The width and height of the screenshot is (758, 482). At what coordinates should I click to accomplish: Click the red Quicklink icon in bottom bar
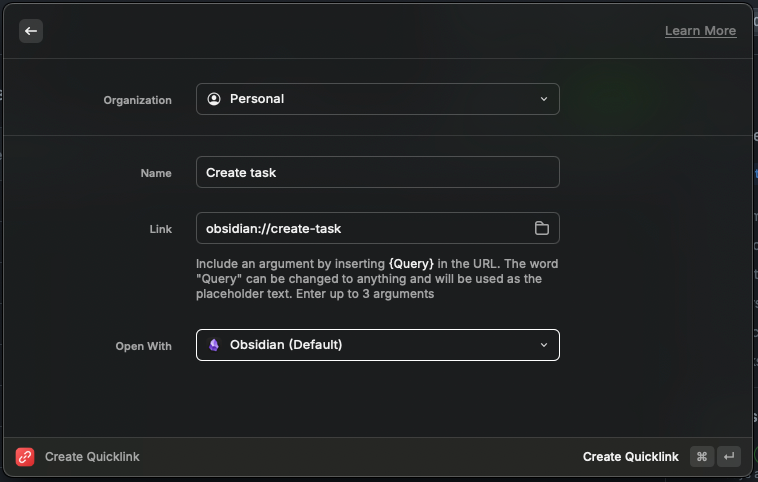coord(25,457)
